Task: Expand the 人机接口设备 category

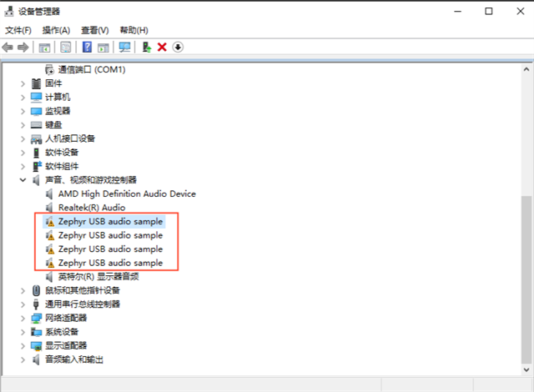Action: 23,138
